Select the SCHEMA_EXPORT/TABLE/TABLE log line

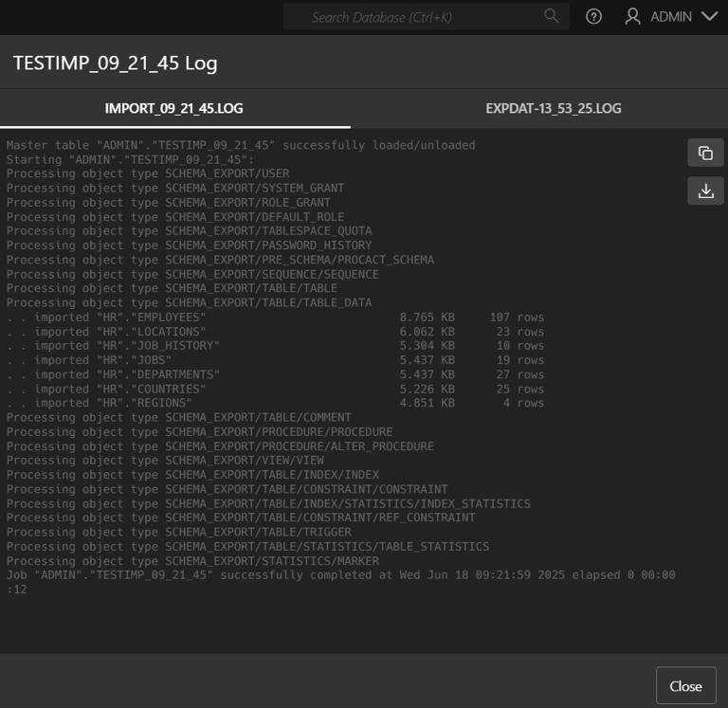(x=172, y=288)
